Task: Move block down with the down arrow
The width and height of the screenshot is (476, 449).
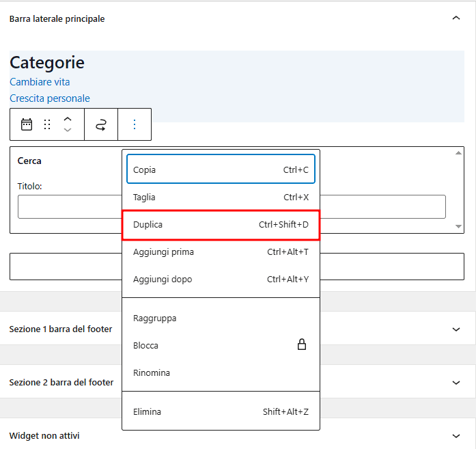Action: pos(68,130)
